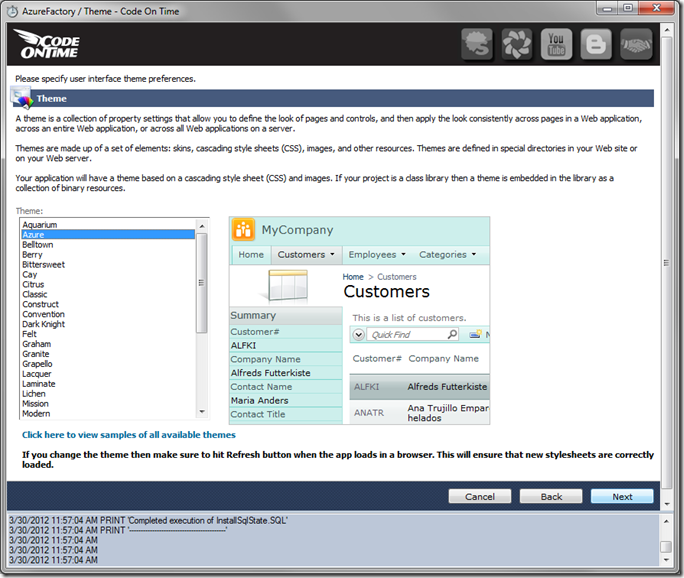
Task: Click the theme list scroll up arrow
Action: click(x=202, y=226)
